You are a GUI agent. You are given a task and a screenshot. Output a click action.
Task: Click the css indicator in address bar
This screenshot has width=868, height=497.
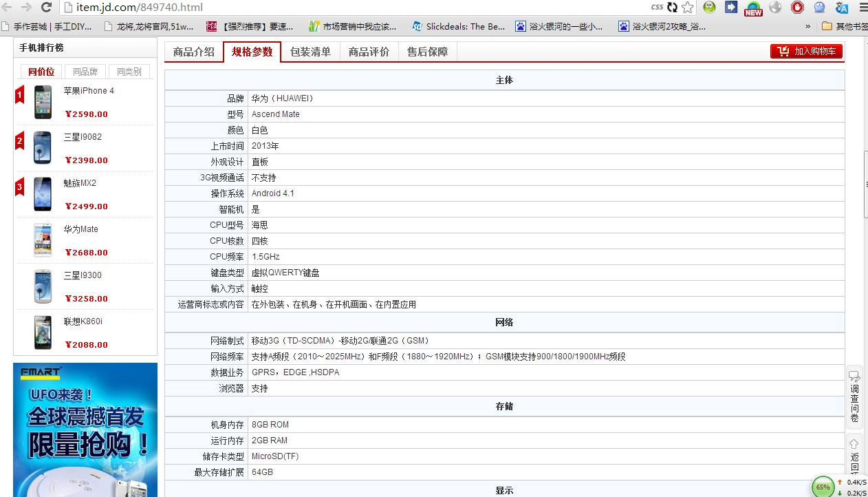tap(657, 8)
